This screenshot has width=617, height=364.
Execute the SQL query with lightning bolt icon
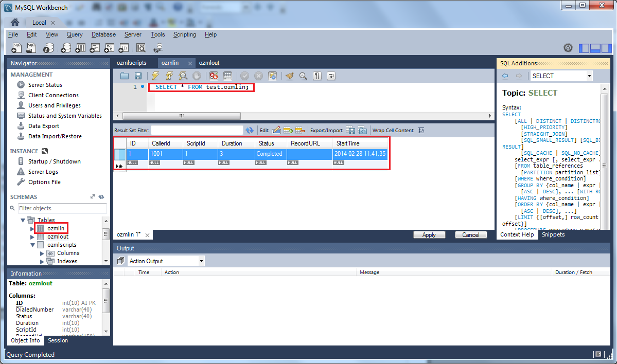(x=155, y=76)
